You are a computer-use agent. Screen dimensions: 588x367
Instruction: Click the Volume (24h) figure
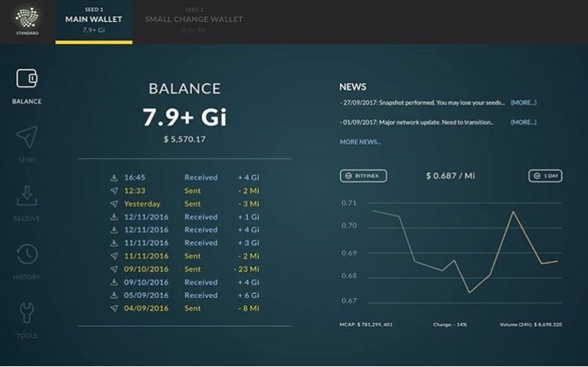[531, 325]
